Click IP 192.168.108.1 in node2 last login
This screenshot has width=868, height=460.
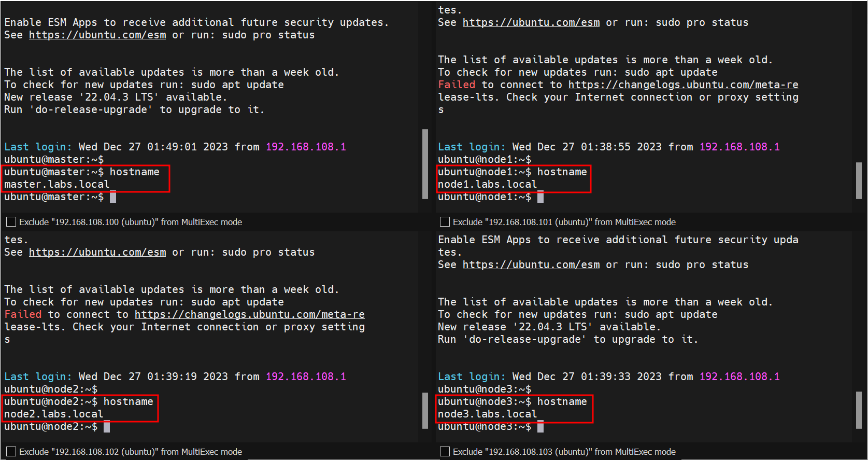306,377
